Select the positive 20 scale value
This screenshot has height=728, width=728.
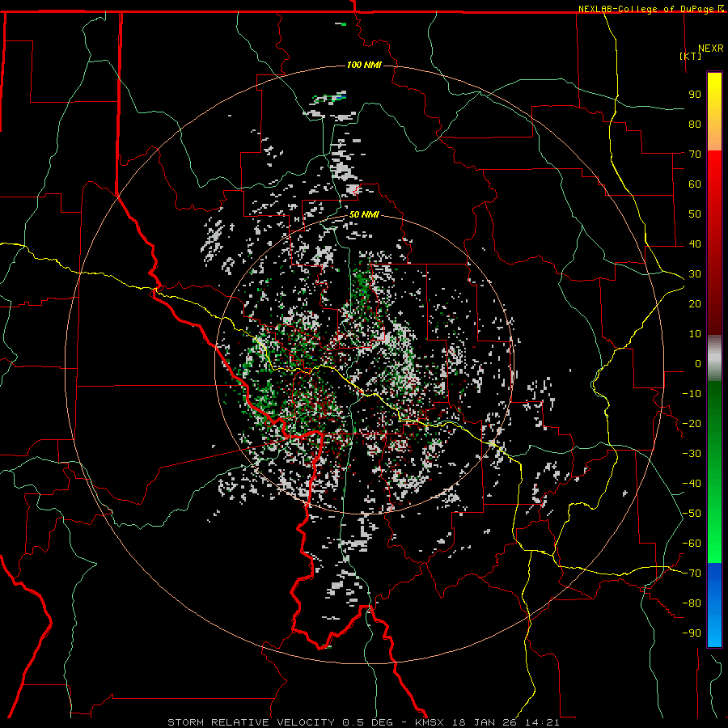click(695, 303)
